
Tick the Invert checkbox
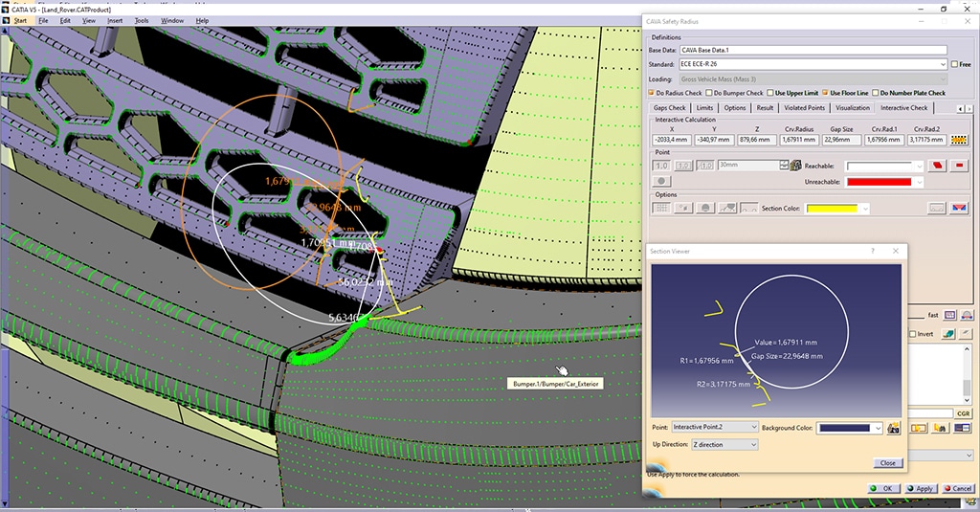point(912,334)
